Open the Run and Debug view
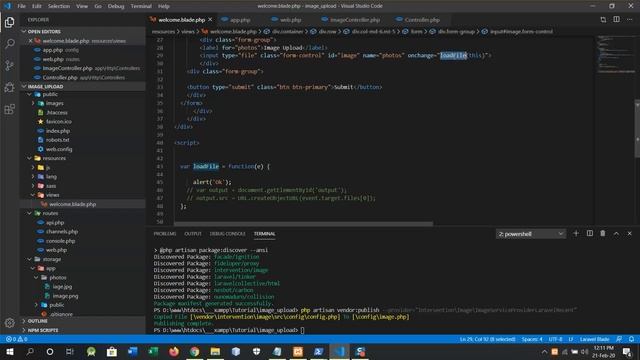 (x=9, y=87)
